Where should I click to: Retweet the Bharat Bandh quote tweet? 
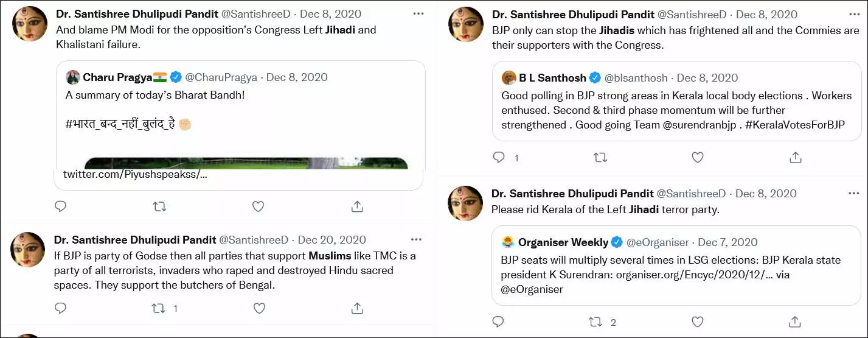[x=159, y=206]
